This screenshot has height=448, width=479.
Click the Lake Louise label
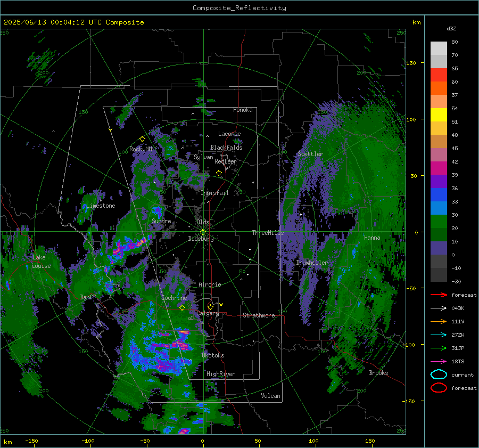42,262
